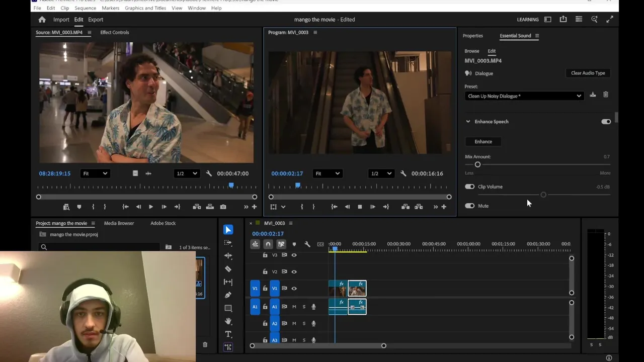Click the Clear Audio Type button
This screenshot has height=362, width=644.
pos(588,73)
